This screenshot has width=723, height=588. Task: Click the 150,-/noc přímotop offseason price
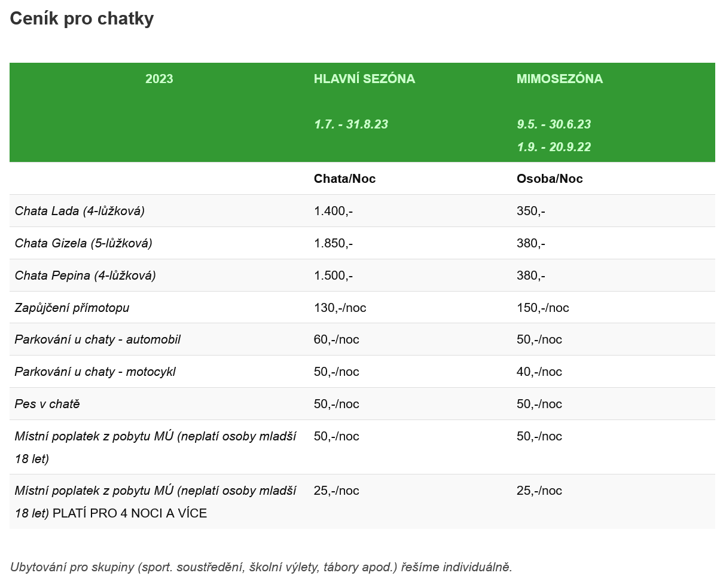point(543,308)
